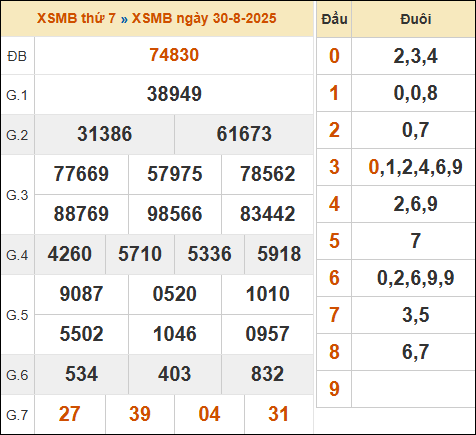Select Đuôi values '6,7' for head 8
476x435 pixels.
coord(415,352)
